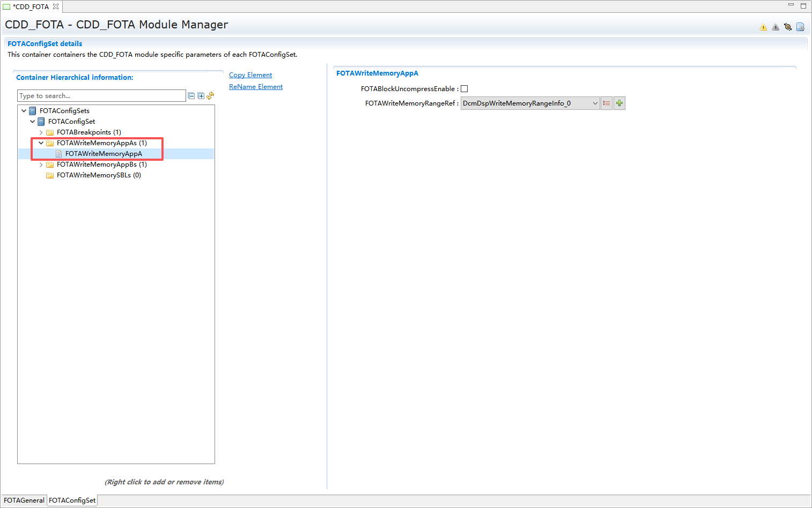Switch to the FOTAGeneral tab
This screenshot has height=508, width=812.
click(24, 500)
